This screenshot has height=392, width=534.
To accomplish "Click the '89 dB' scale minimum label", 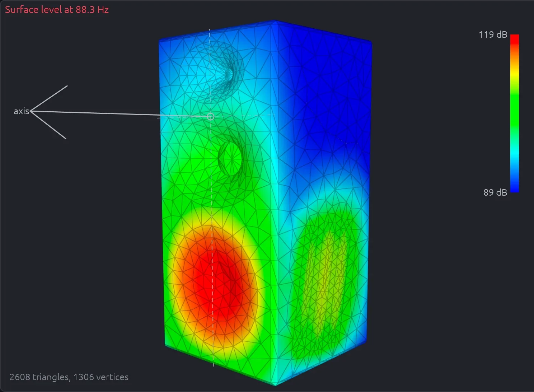I will (495, 192).
